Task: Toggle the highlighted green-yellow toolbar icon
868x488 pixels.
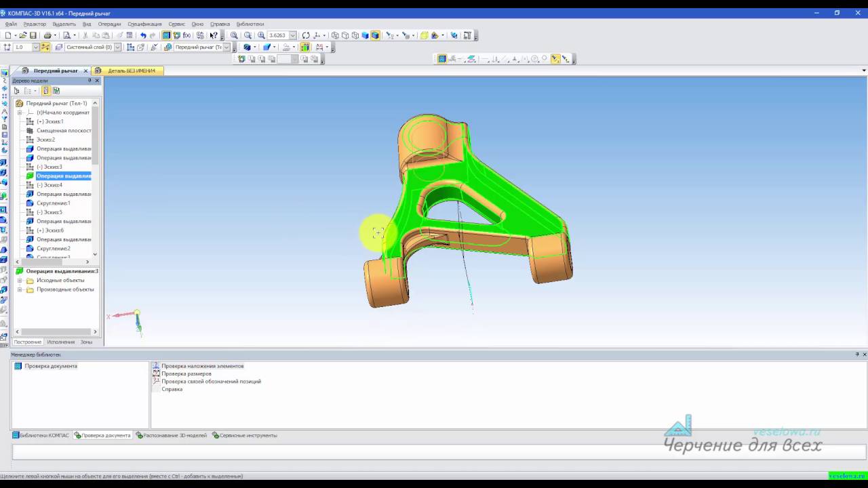Action: [x=305, y=47]
